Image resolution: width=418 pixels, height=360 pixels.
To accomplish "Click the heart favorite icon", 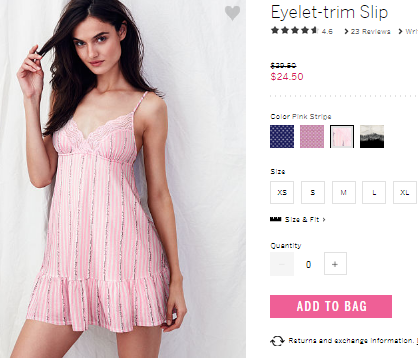I will tap(232, 13).
